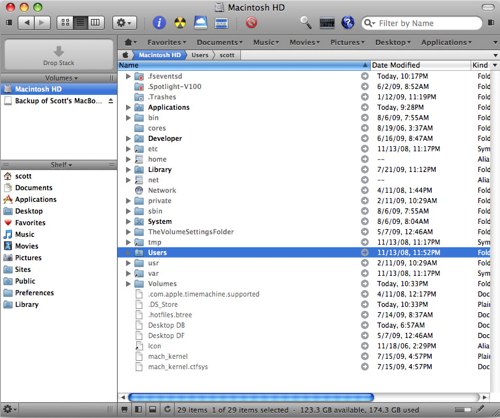This screenshot has height=418, width=500.
Task: Click the Apple icon in path bar
Action: point(125,55)
